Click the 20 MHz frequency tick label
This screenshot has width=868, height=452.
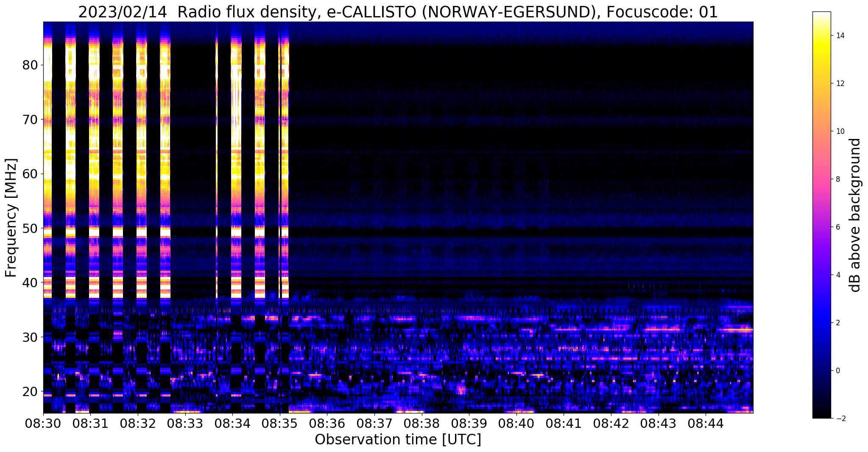tap(30, 391)
